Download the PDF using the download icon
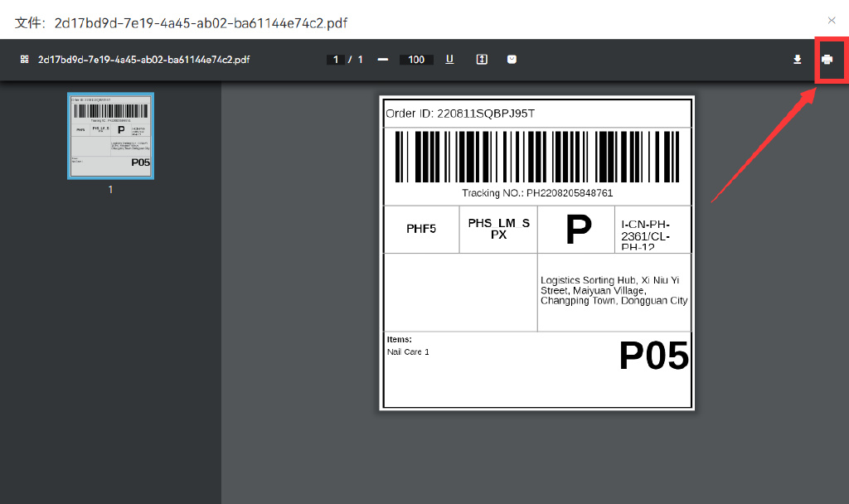849x504 pixels. point(798,59)
